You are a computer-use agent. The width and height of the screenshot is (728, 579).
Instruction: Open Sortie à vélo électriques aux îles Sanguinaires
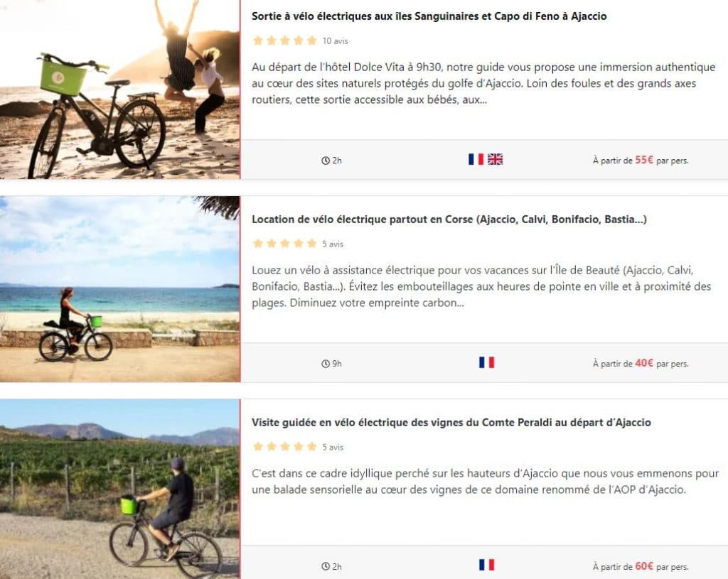429,16
